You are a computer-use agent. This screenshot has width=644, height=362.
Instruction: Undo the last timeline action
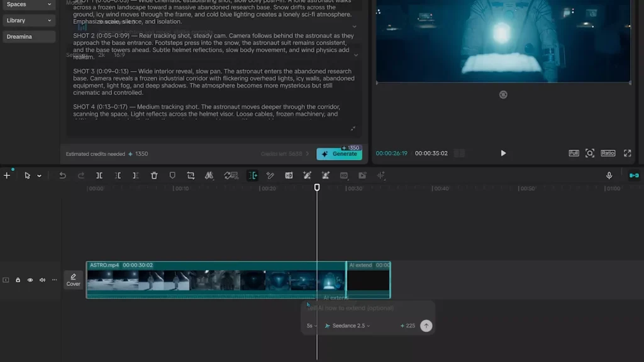62,176
